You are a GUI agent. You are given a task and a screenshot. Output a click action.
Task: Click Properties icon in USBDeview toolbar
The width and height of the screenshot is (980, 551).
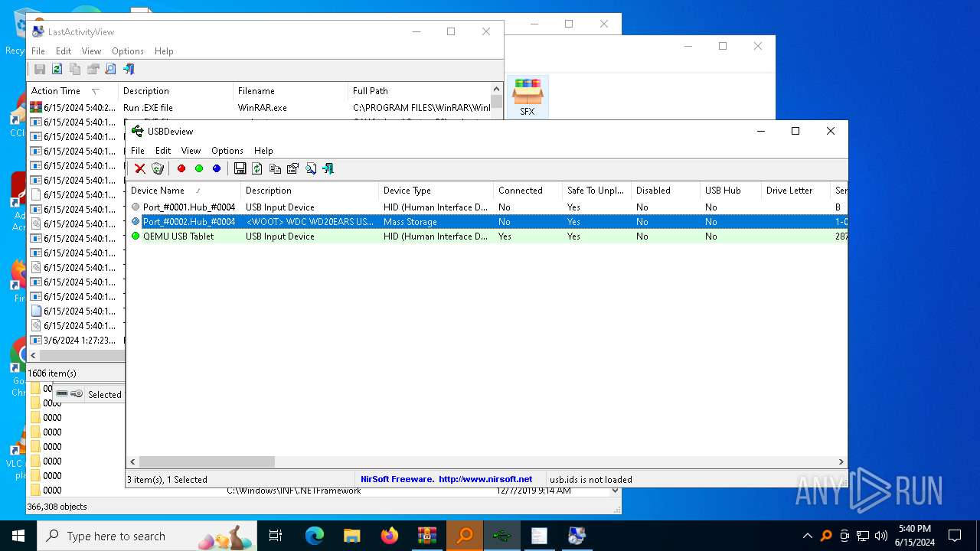coord(292,168)
